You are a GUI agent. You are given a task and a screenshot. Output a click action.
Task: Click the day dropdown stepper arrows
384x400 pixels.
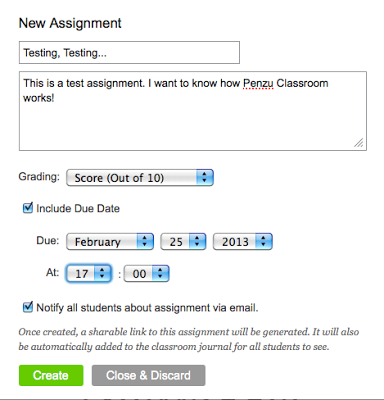click(x=197, y=242)
